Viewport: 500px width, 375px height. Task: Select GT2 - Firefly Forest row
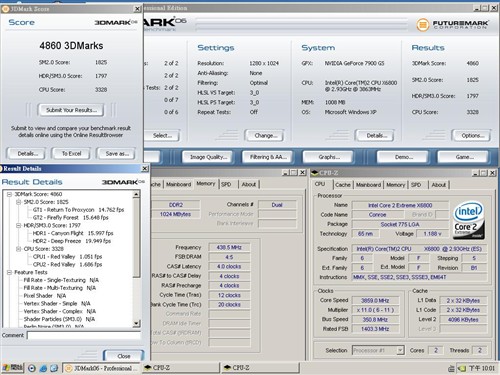70,218
